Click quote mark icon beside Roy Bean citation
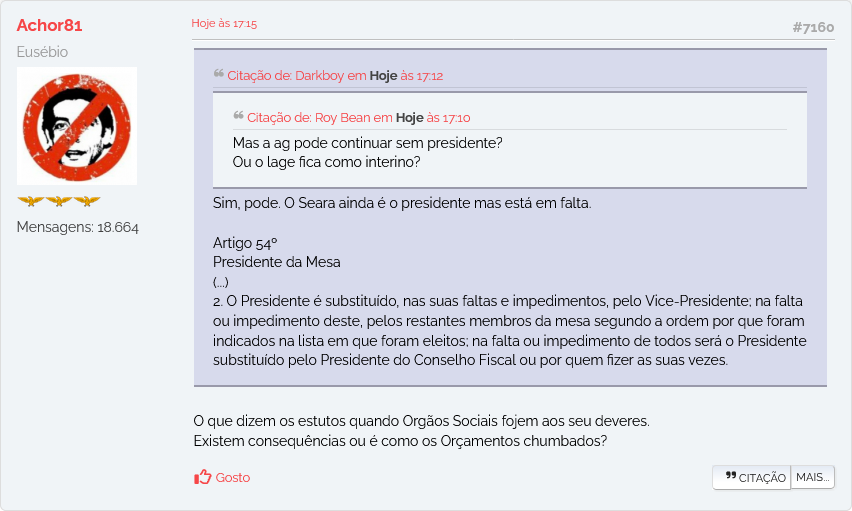Image resolution: width=852 pixels, height=511 pixels. (x=238, y=115)
